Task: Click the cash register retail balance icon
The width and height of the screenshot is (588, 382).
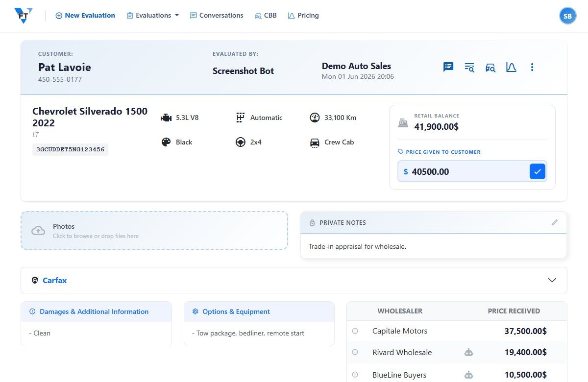Action: coord(403,122)
